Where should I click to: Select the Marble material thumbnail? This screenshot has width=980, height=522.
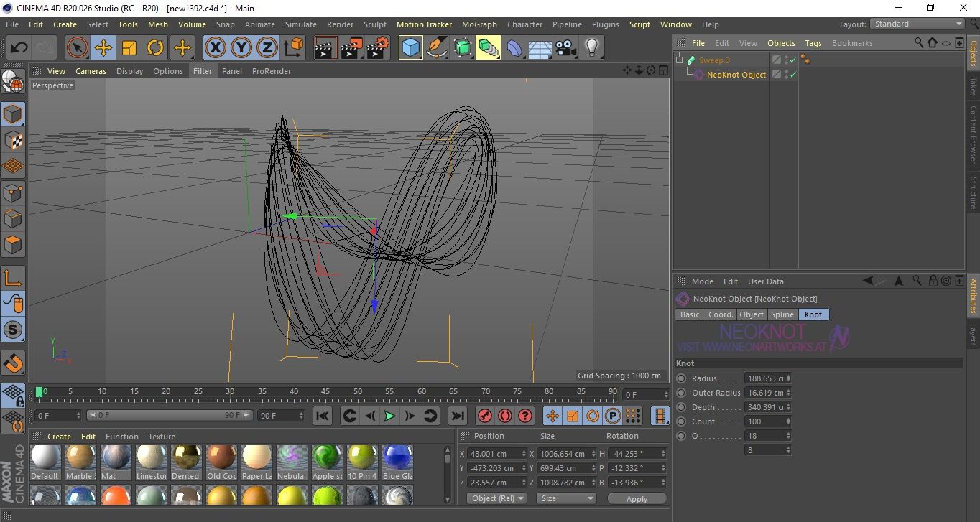(80, 458)
